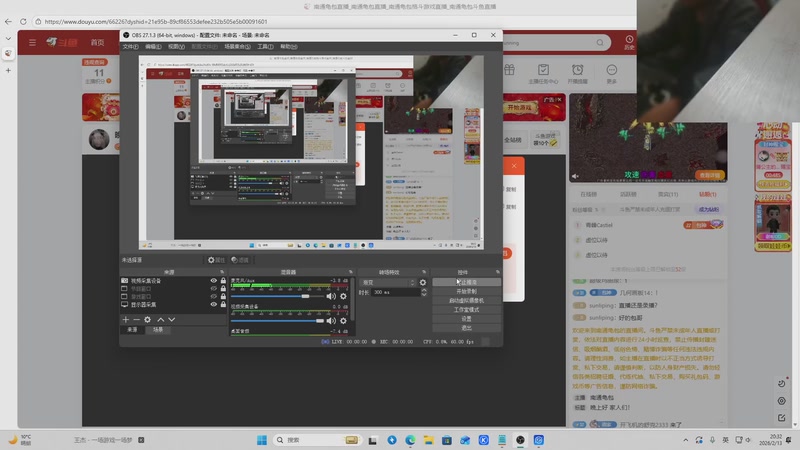The height and width of the screenshot is (450, 800).
Task: Open the 编辑 menu in OBS
Action: tap(153, 46)
